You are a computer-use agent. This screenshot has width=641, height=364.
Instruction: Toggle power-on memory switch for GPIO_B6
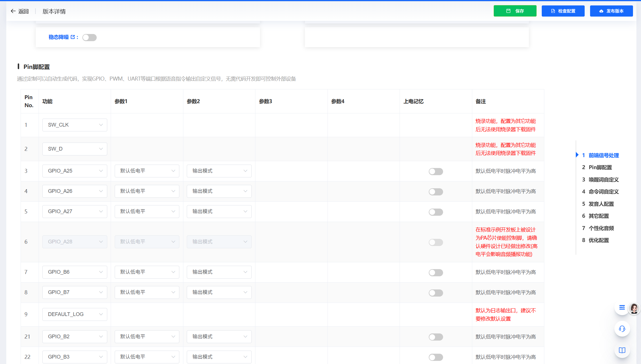[x=436, y=273]
